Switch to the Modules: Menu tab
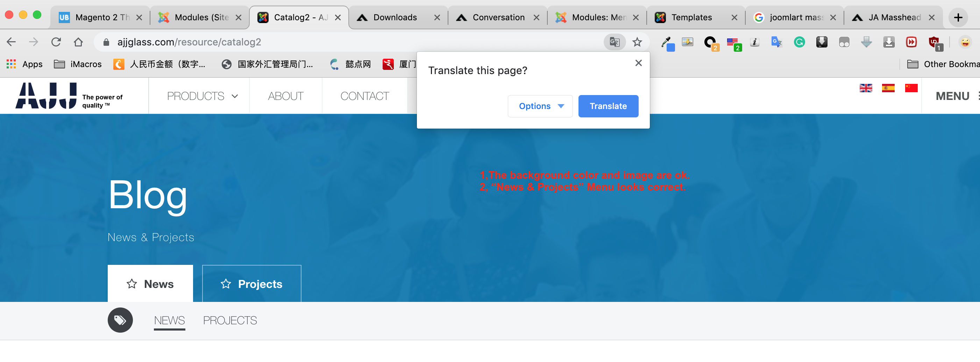The image size is (980, 362). pyautogui.click(x=597, y=17)
